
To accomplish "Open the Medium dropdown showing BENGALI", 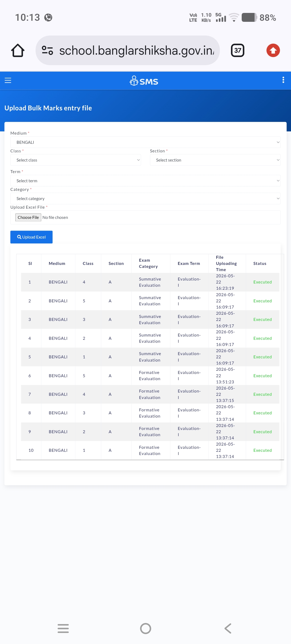I will 145,142.
